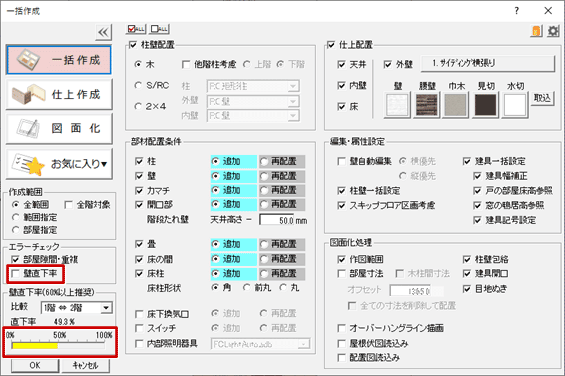Click the 外壁 サイディング横張り selector
The width and height of the screenshot is (565, 376).
tap(488, 63)
